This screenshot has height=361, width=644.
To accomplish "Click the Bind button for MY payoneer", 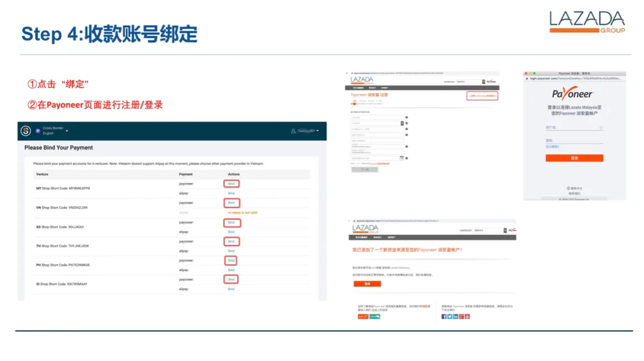I will (231, 183).
